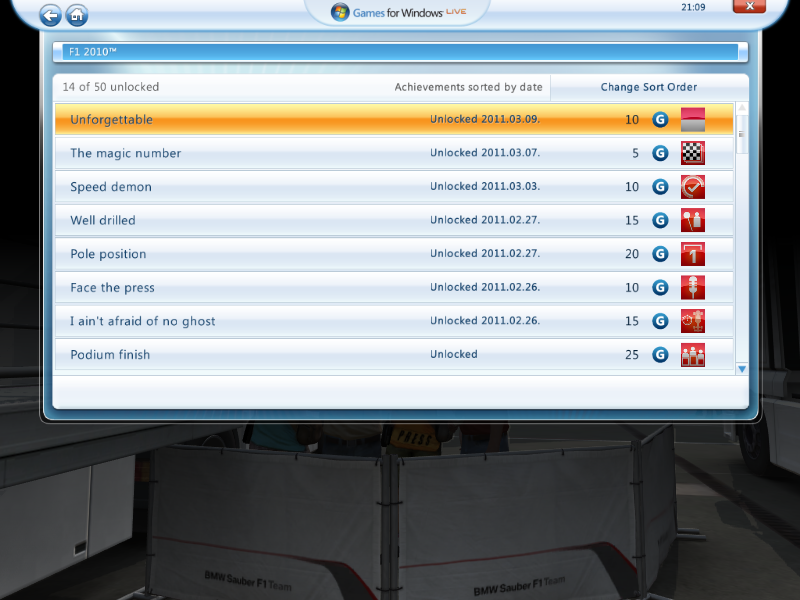Screen dimensions: 800x600
Task: Open Pole position number one icon
Action: [x=693, y=254]
